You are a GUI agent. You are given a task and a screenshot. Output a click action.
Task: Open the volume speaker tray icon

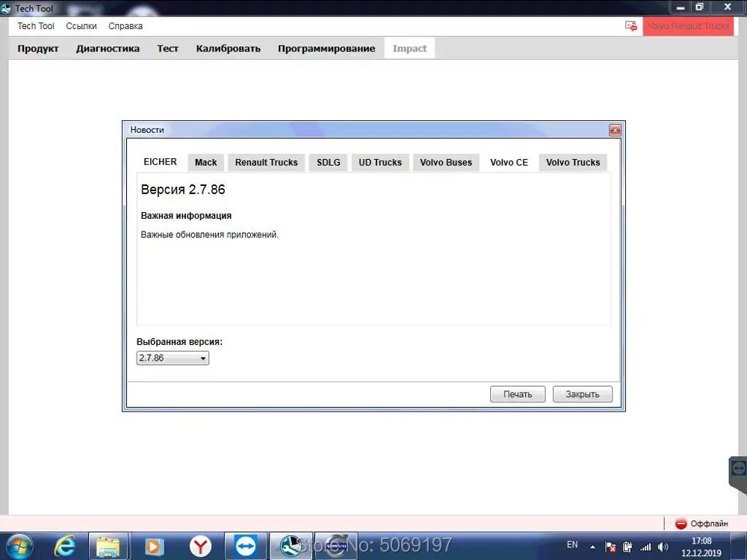[663, 547]
